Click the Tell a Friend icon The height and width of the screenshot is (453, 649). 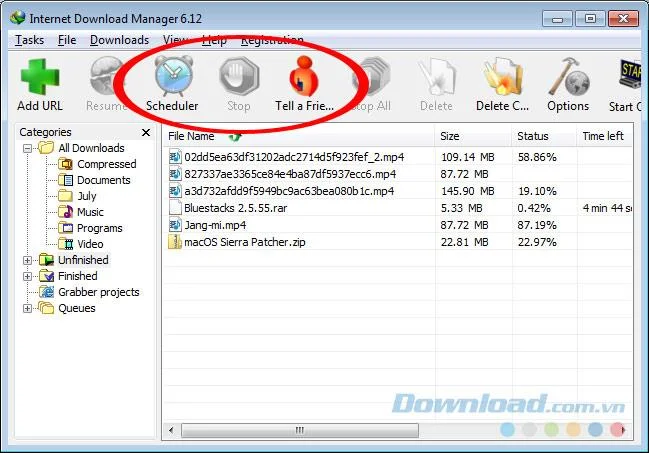click(304, 76)
